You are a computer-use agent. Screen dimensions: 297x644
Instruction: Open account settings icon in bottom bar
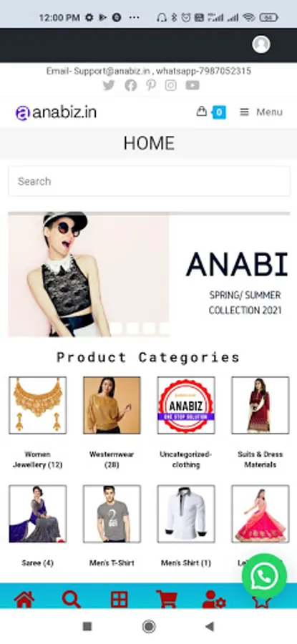tap(214, 599)
